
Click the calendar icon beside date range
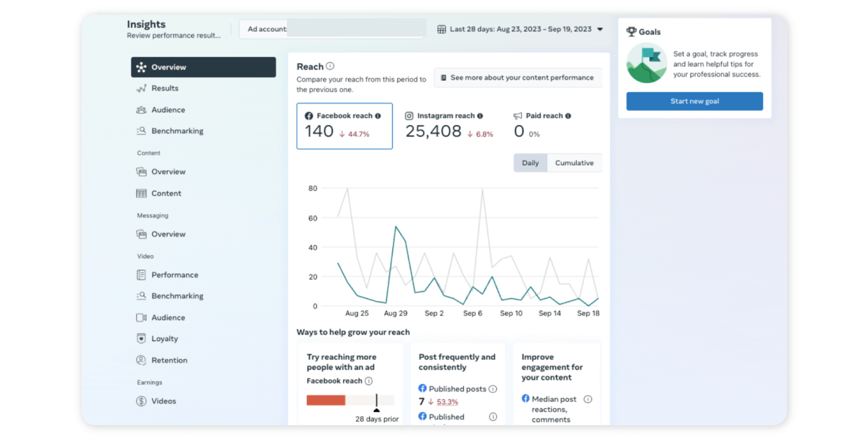(442, 29)
